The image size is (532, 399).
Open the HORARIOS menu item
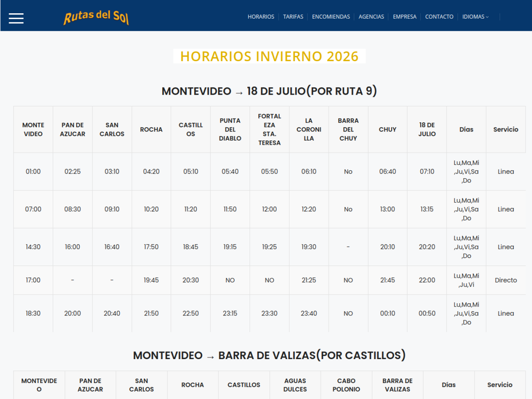(261, 17)
